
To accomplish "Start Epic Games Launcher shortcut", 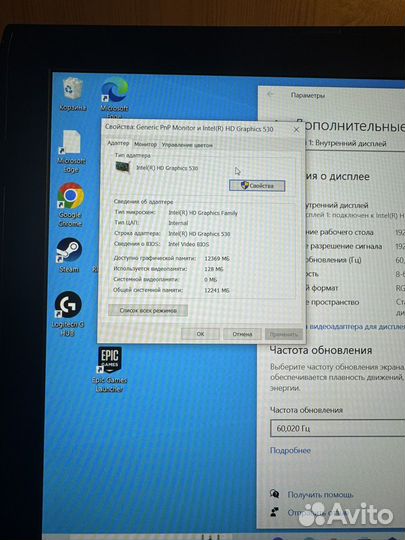I will pyautogui.click(x=109, y=370).
